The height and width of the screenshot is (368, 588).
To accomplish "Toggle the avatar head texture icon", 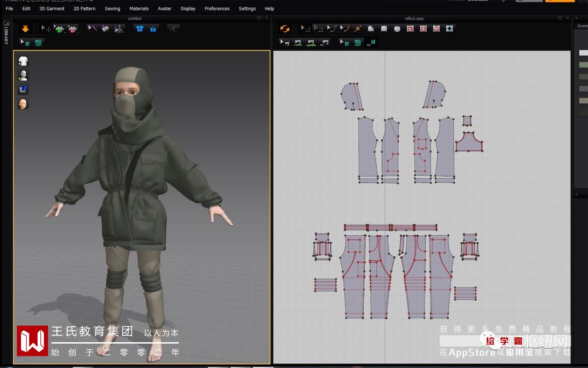I will 23,103.
